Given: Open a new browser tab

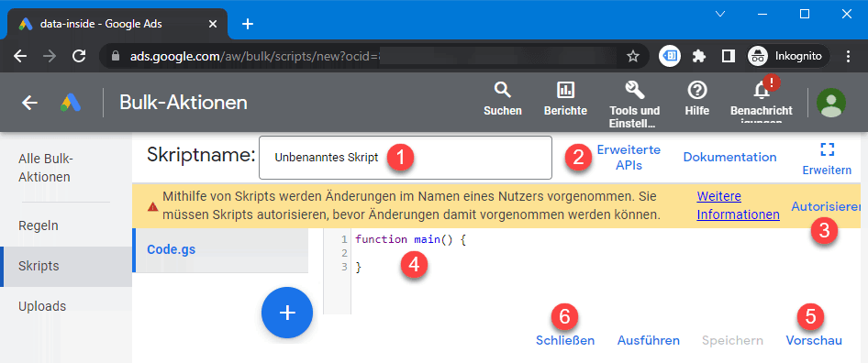Looking at the screenshot, I should 248,24.
